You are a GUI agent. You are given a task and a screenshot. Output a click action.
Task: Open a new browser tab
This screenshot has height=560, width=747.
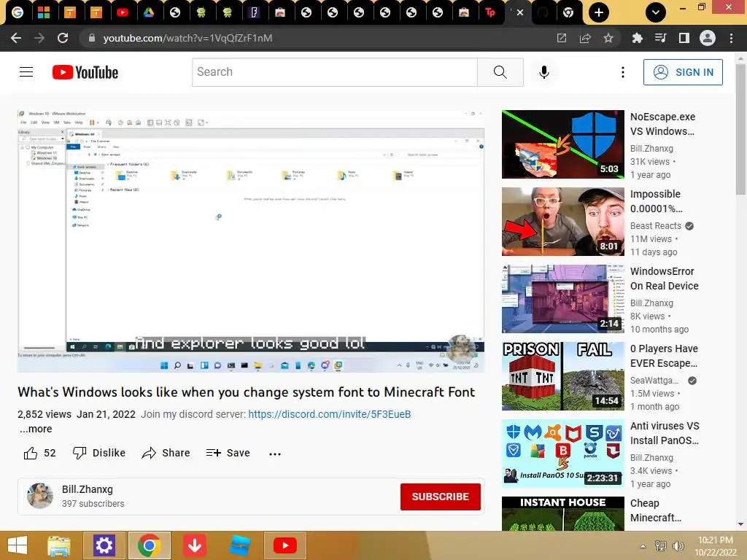click(599, 12)
